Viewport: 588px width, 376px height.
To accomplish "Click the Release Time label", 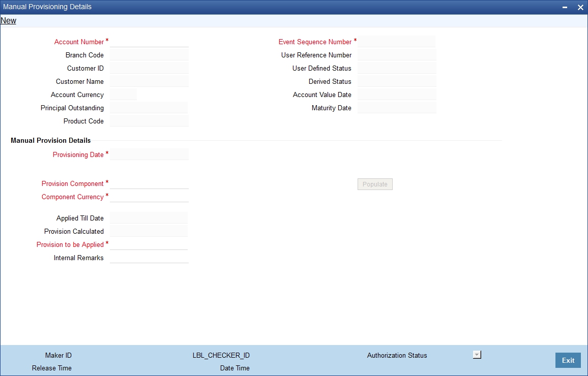I will point(52,368).
